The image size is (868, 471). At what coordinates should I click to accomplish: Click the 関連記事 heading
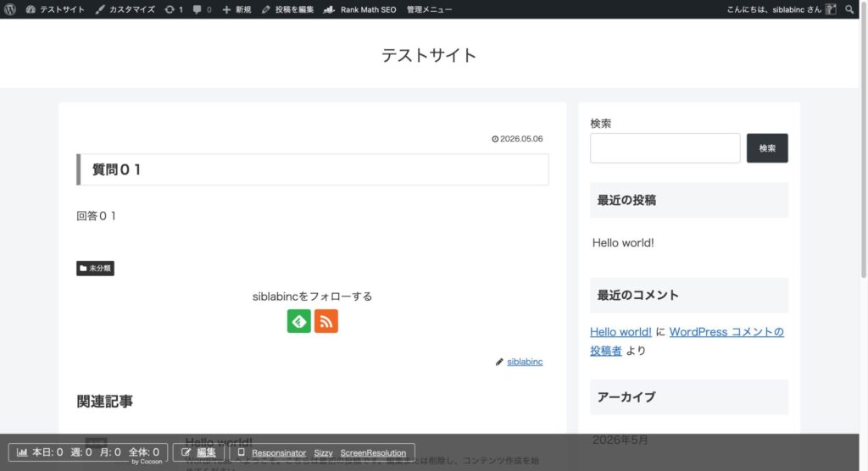[x=104, y=402]
